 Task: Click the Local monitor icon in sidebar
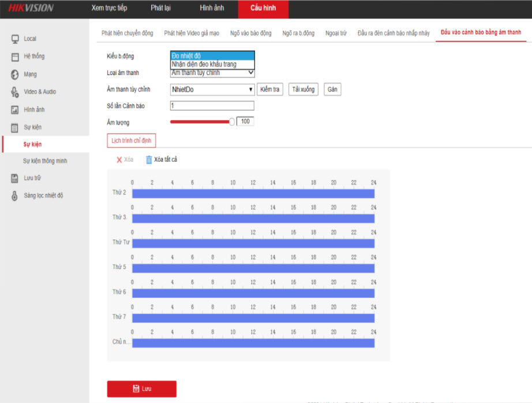16,39
